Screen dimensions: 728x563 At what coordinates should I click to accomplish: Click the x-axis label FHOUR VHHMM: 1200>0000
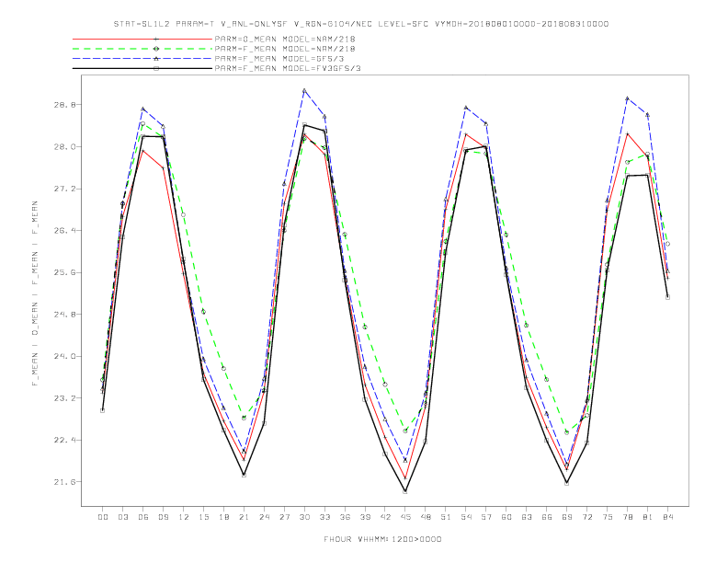(382, 539)
